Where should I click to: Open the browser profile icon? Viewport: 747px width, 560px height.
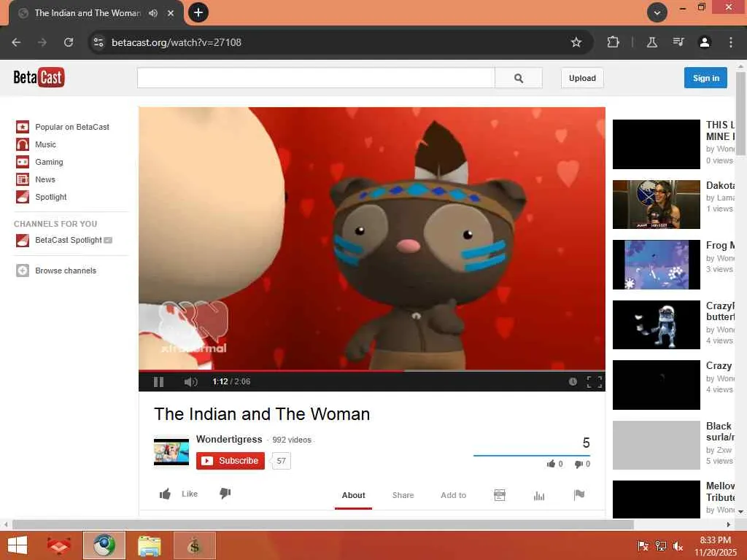click(704, 42)
